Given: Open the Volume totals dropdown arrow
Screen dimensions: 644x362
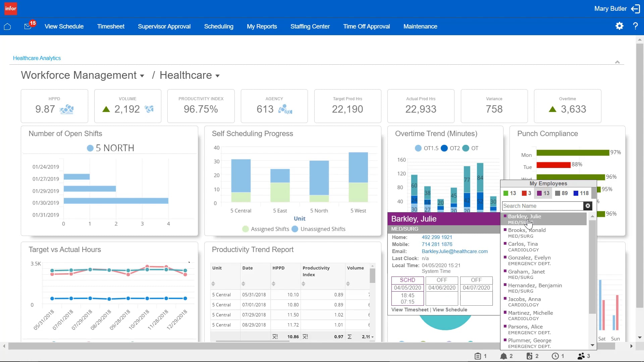Looking at the screenshot, I should (372, 337).
